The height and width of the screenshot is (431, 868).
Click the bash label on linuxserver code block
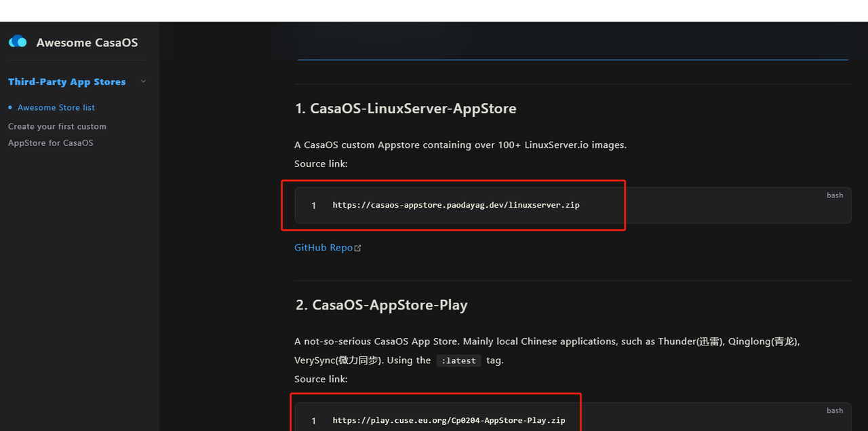point(835,195)
